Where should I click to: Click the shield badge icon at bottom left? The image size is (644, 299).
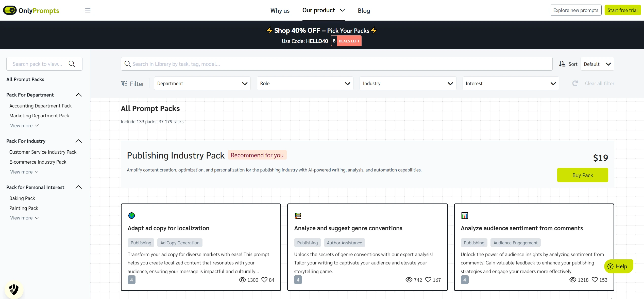[x=14, y=289]
